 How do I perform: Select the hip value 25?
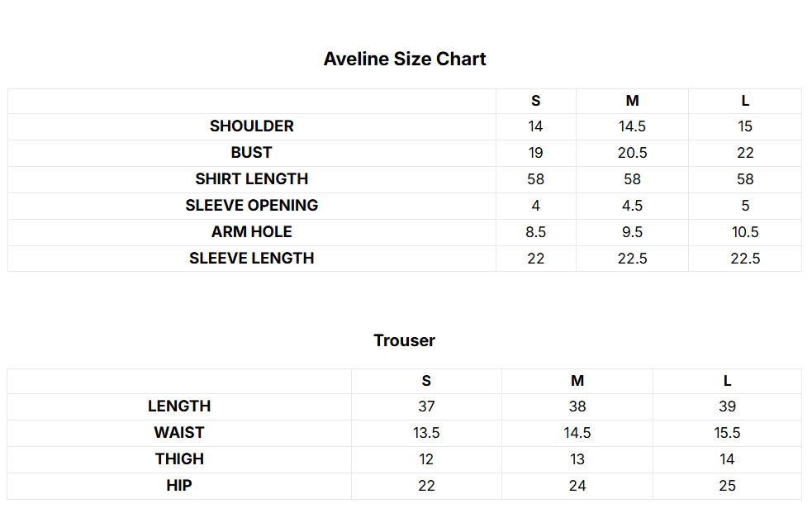(x=727, y=485)
